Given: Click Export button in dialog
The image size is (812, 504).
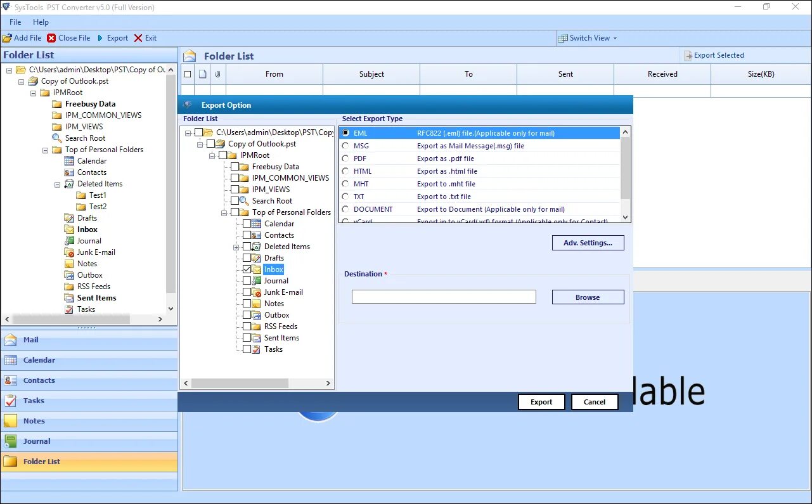Looking at the screenshot, I should click(x=541, y=402).
